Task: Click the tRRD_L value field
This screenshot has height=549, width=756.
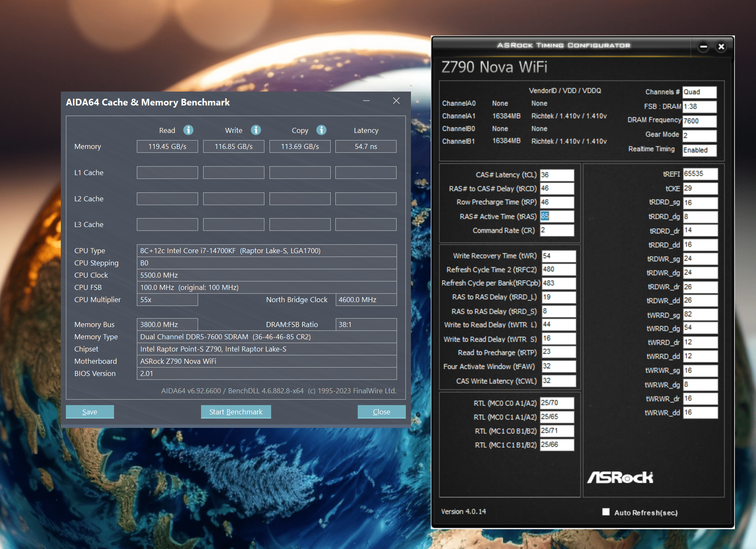Action: (559, 297)
